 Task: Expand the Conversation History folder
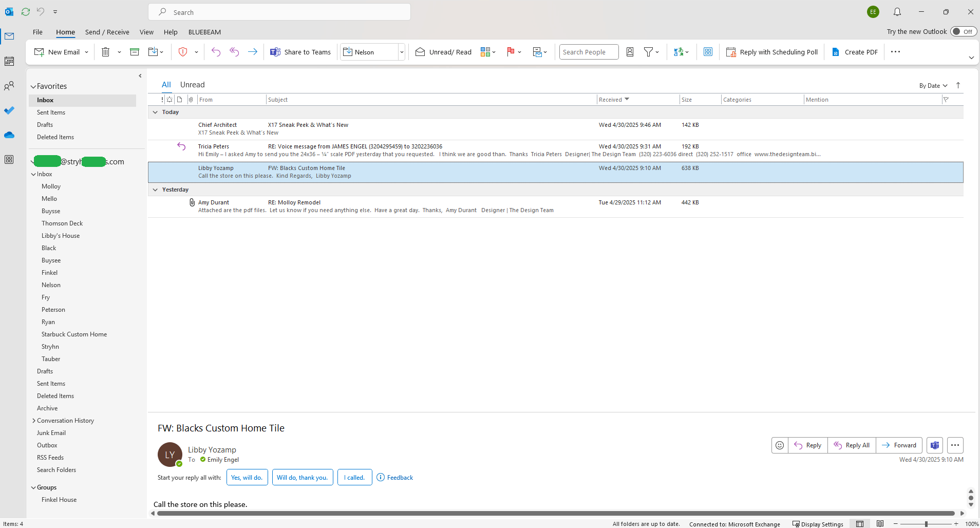coord(34,421)
